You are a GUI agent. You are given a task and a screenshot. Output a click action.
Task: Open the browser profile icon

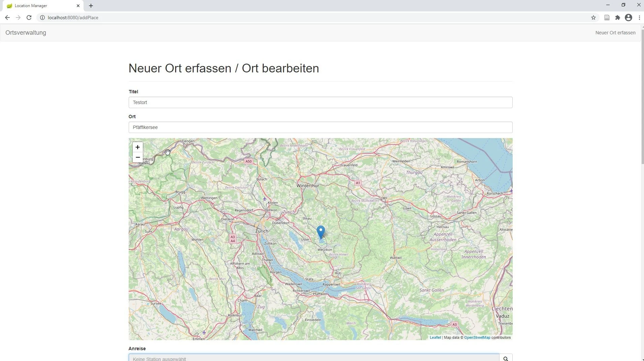pyautogui.click(x=629, y=18)
